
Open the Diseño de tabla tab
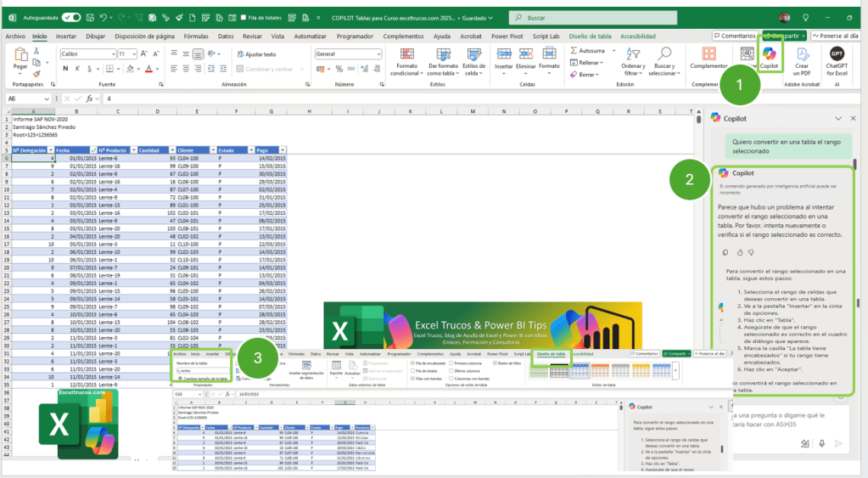pos(590,37)
